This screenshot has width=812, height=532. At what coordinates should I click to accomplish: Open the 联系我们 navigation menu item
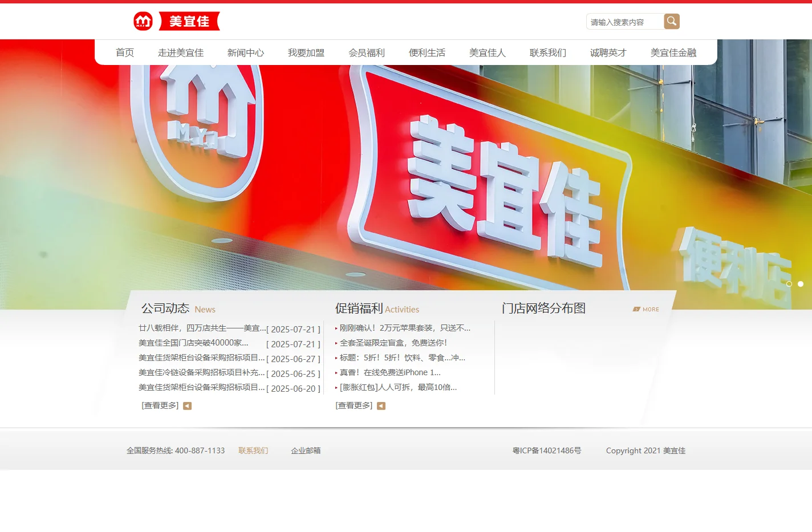(x=548, y=52)
